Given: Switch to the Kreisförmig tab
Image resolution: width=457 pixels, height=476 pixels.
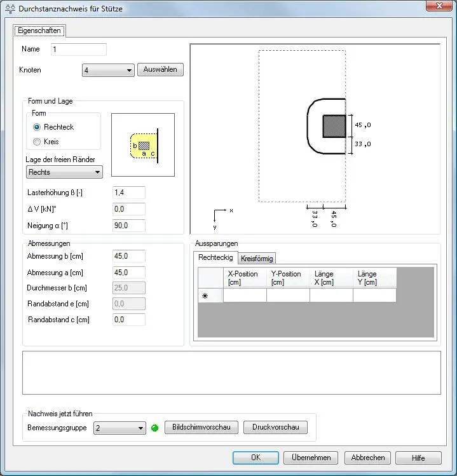Looking at the screenshot, I should tap(257, 259).
